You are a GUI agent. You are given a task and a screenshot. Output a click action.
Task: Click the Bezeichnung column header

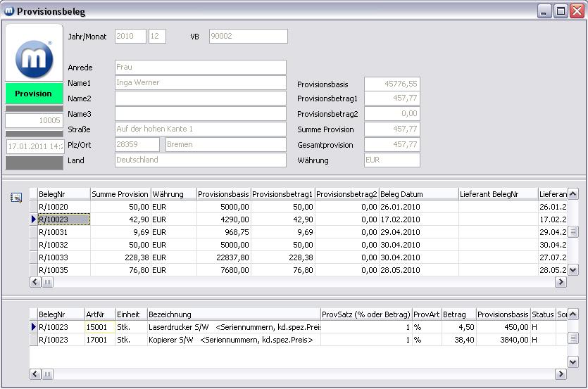[x=232, y=314]
